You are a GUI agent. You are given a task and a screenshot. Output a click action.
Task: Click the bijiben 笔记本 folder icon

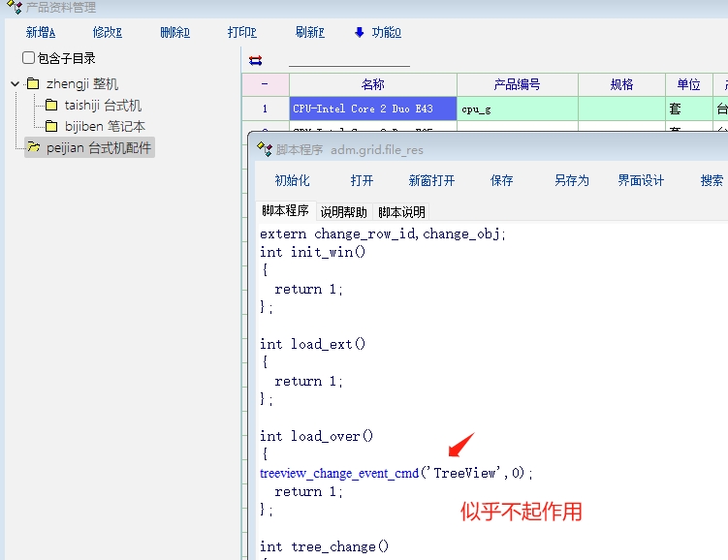point(51,127)
